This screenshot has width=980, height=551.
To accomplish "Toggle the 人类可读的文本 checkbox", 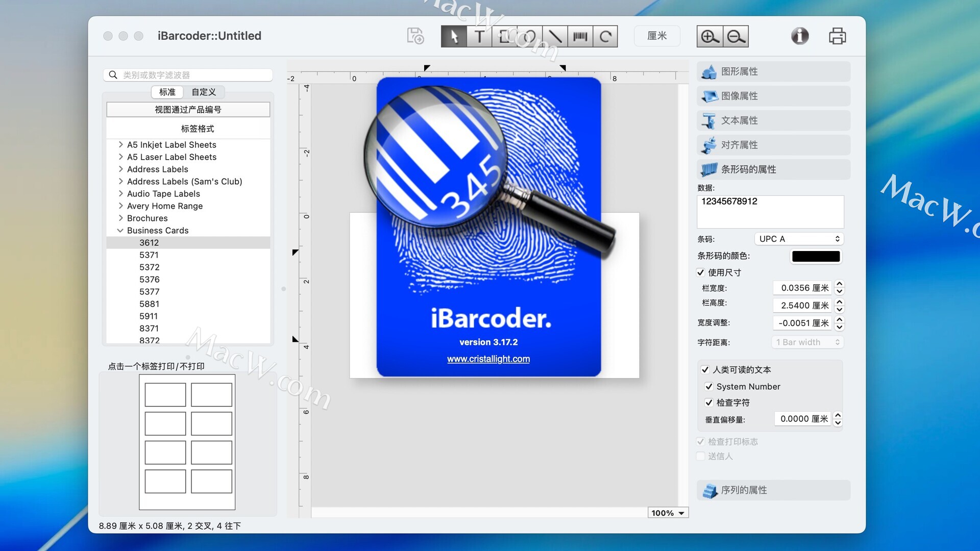I will [x=705, y=369].
